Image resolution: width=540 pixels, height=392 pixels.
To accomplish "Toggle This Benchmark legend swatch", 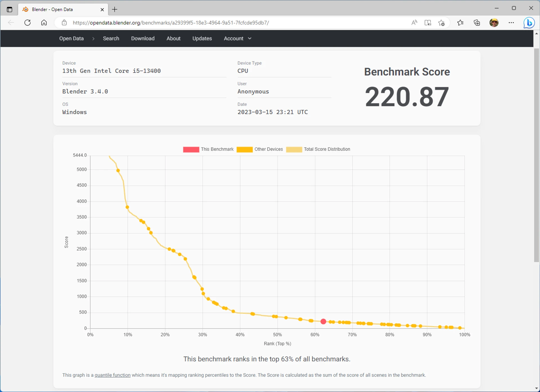I will tap(191, 149).
